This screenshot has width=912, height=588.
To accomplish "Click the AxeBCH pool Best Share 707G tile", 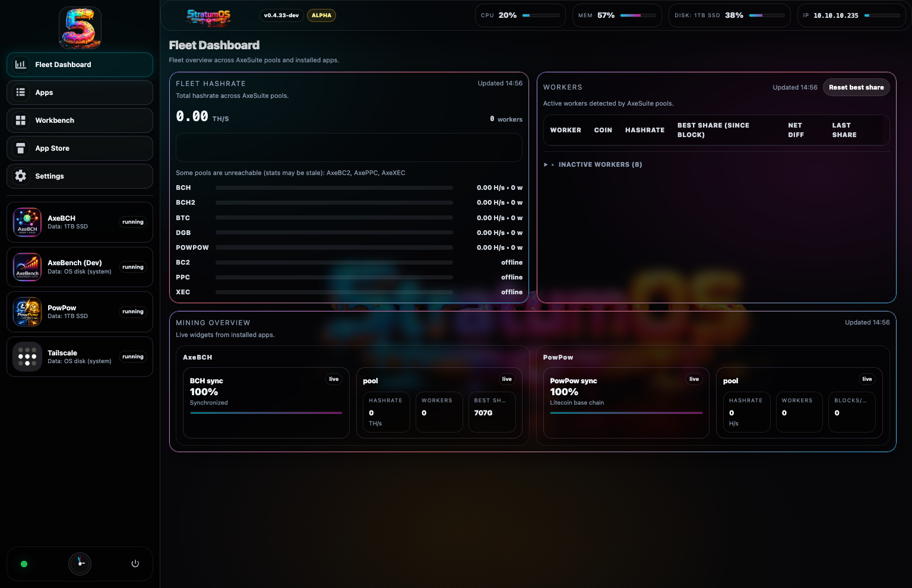I will (x=492, y=412).
